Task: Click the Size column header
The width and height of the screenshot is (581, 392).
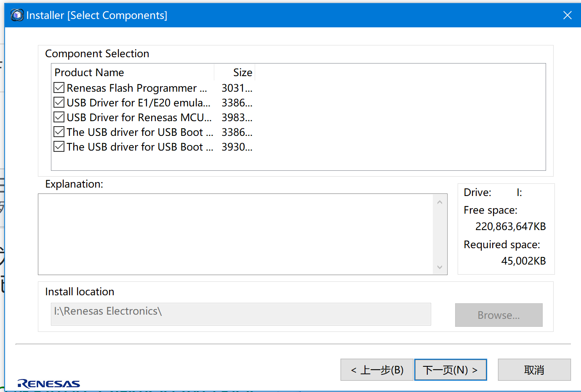Action: (x=235, y=72)
